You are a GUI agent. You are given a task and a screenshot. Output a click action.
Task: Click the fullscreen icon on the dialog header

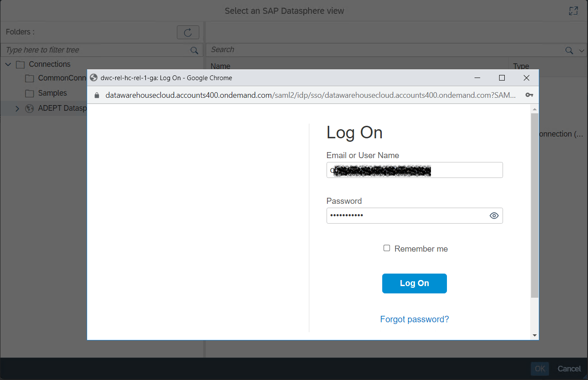[573, 10]
